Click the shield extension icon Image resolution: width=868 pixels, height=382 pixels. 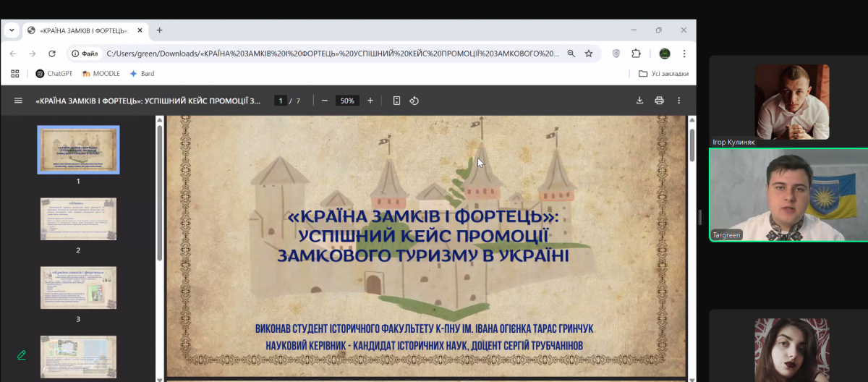pyautogui.click(x=616, y=54)
